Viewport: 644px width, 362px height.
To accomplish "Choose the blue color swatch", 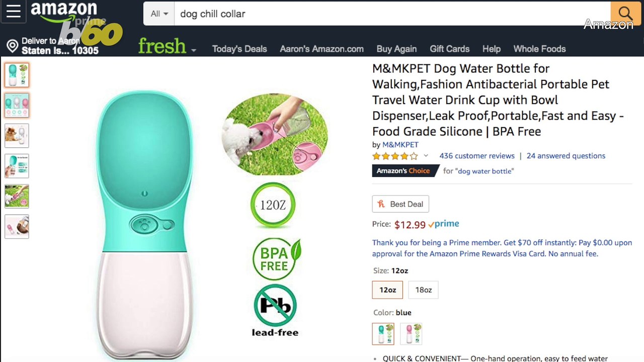I will (x=383, y=334).
